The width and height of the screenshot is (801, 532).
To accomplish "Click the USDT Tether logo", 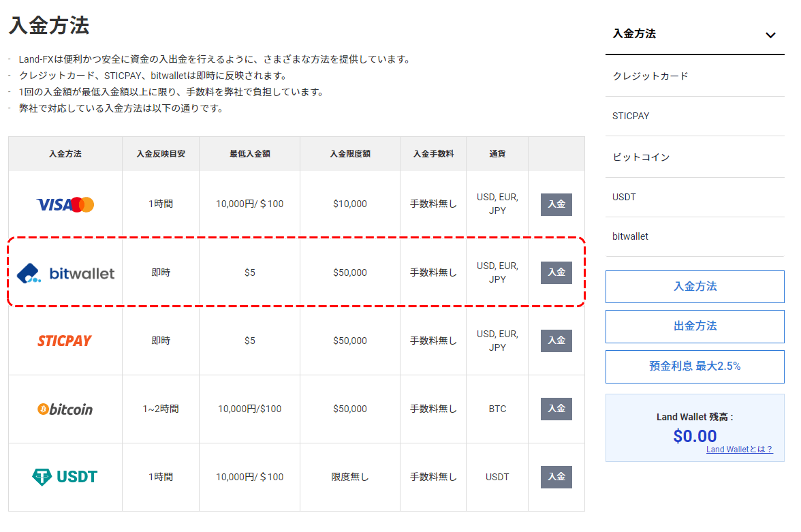I will click(64, 477).
